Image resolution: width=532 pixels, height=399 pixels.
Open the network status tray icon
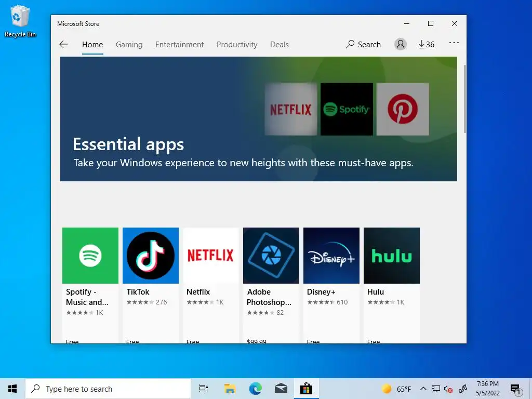coord(436,389)
